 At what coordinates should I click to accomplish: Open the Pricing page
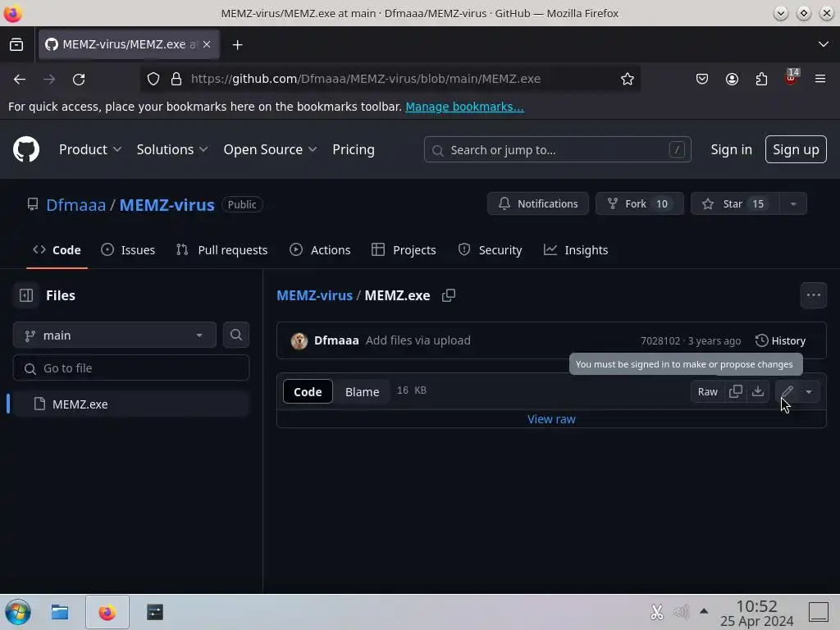(x=353, y=149)
